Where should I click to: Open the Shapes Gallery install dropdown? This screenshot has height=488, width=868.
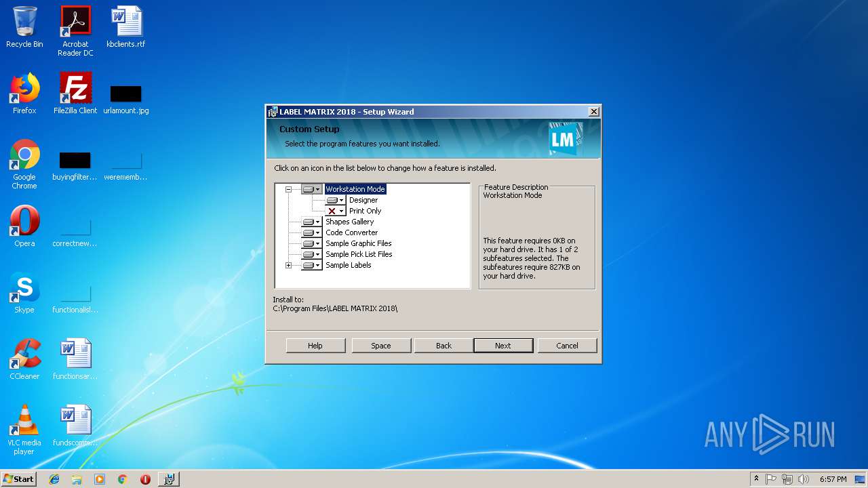312,222
